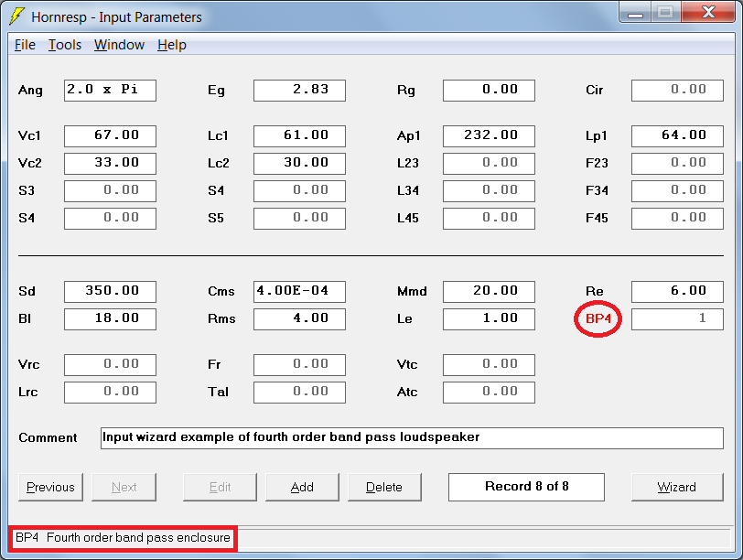The image size is (743, 560).
Task: Select the L45 value field
Action: (489, 219)
